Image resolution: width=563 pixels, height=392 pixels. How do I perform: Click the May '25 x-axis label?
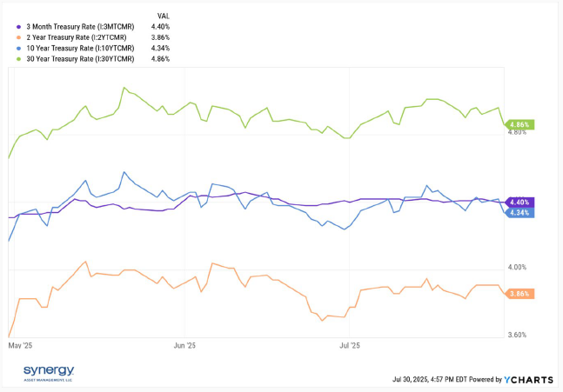[x=20, y=345]
